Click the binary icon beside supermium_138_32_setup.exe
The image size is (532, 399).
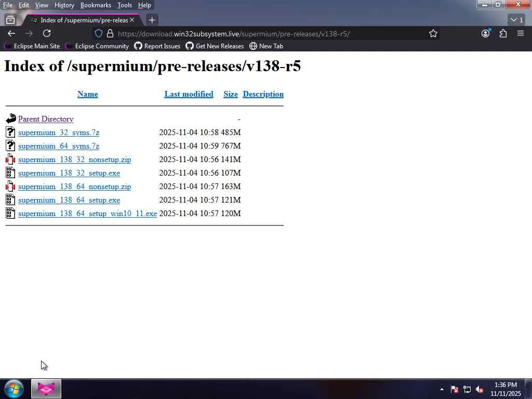[10, 172]
